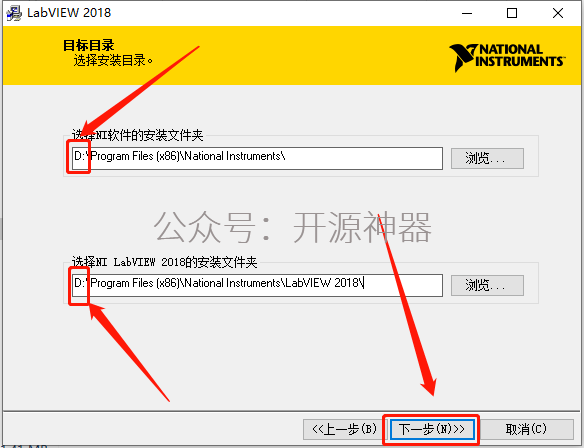
Task: Browse for the NI software install folder
Action: 487,158
